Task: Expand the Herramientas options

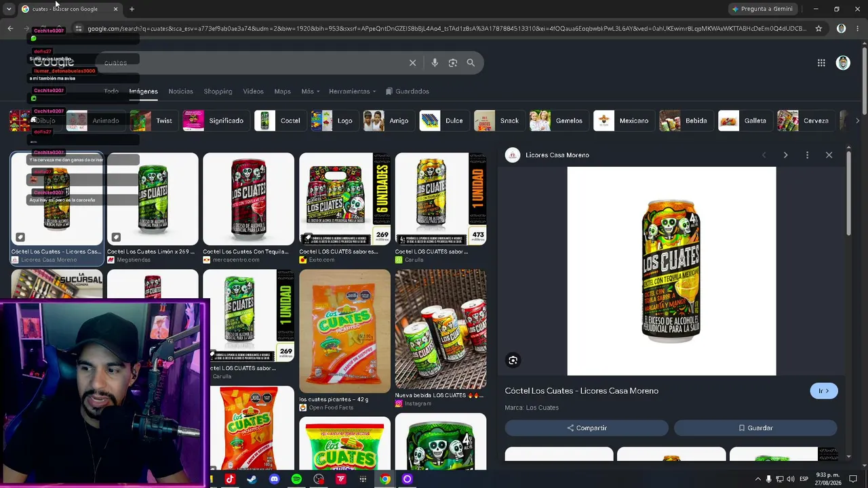Action: (x=353, y=91)
